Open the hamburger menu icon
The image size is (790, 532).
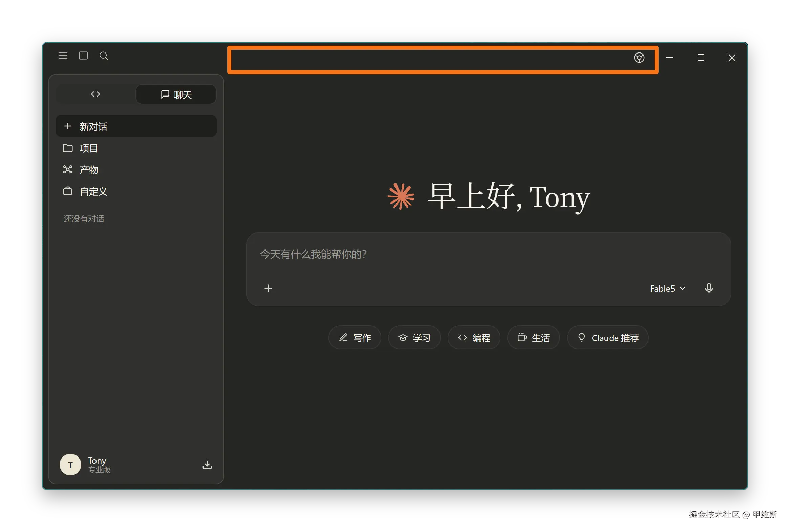tap(63, 56)
